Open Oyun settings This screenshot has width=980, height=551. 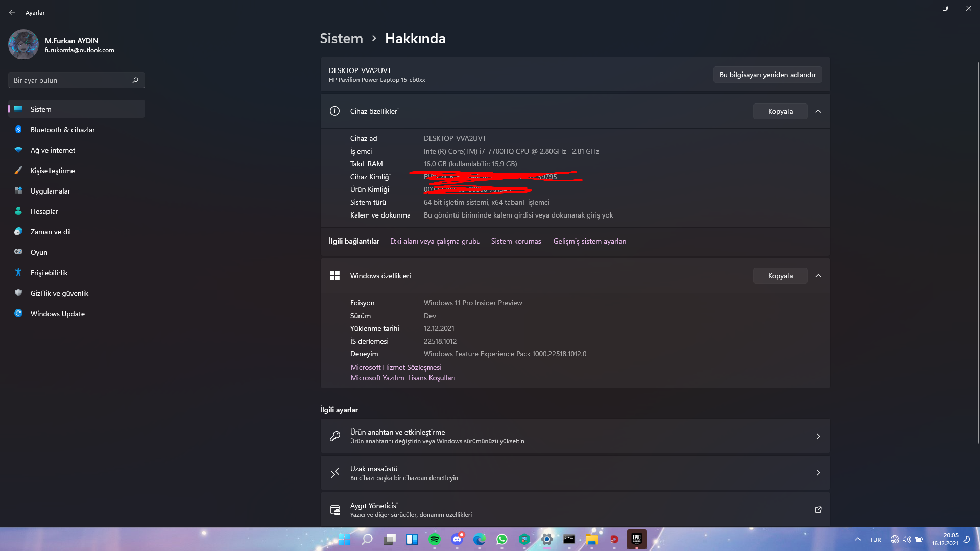click(x=77, y=252)
